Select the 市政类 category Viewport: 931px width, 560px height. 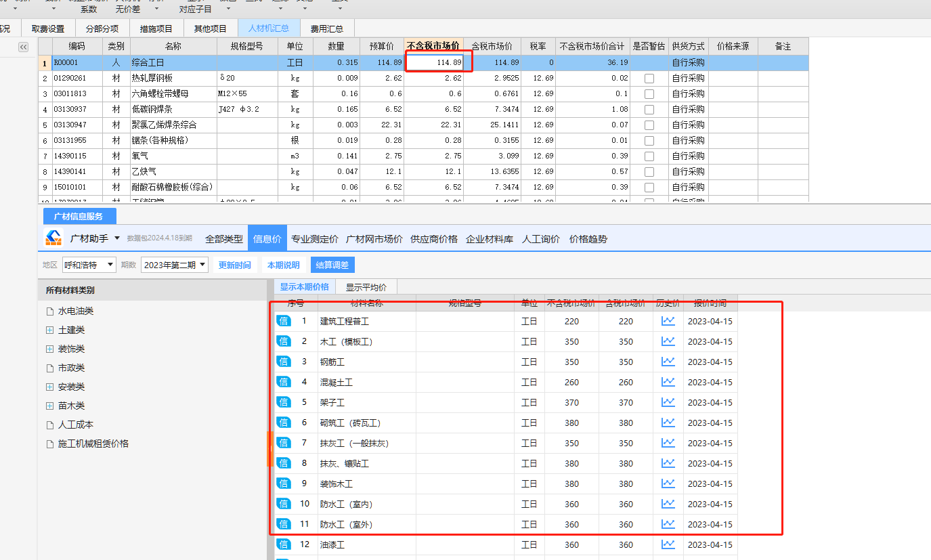point(71,368)
